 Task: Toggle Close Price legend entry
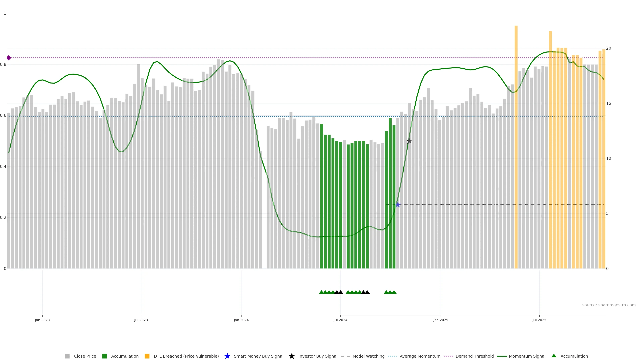[x=85, y=356]
